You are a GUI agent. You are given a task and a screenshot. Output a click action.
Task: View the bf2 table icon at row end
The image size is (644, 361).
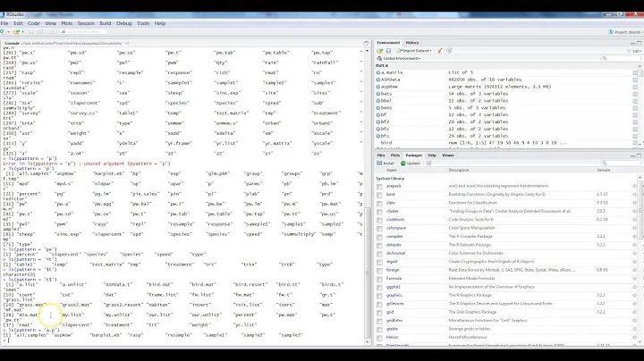click(635, 122)
